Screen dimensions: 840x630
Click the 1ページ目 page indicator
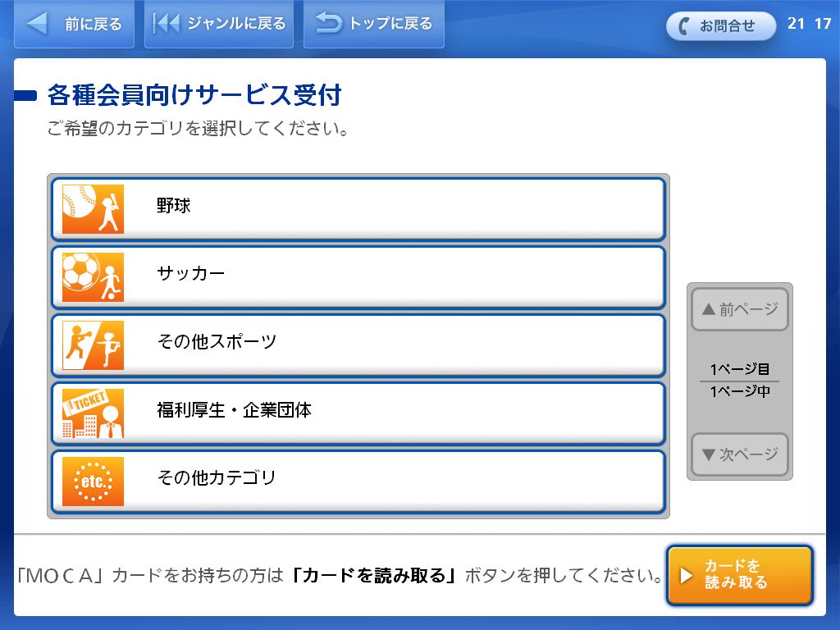(x=740, y=369)
